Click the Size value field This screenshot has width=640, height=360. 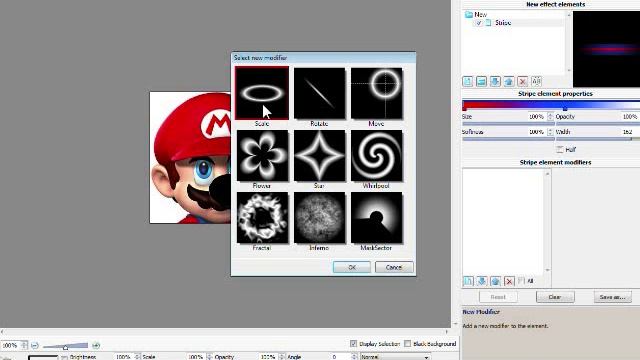(536, 117)
